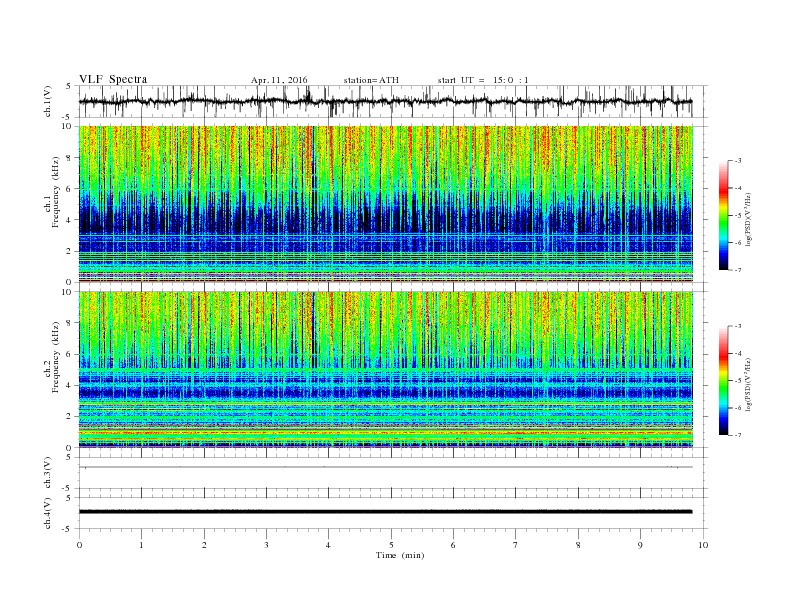The height and width of the screenshot is (612, 792).
Task: Click the "ch.3(V)" axis label
Action: coord(48,473)
